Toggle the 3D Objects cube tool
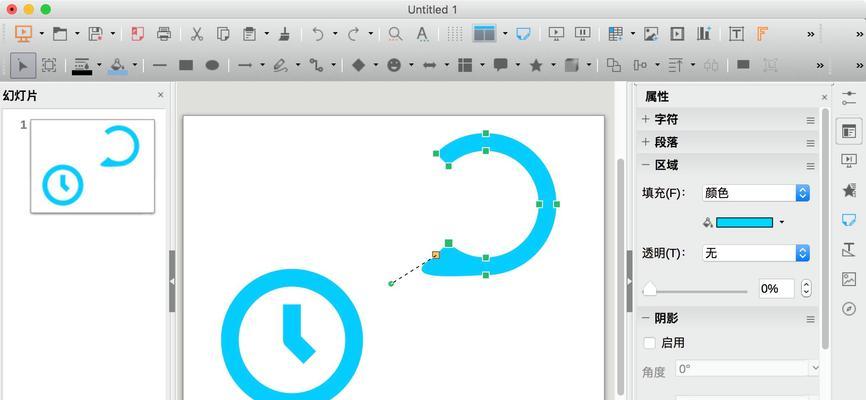The height and width of the screenshot is (400, 866). 572,66
